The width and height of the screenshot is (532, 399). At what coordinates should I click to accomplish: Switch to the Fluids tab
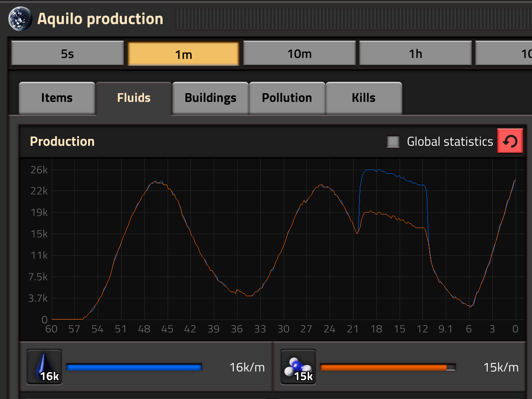click(x=134, y=98)
